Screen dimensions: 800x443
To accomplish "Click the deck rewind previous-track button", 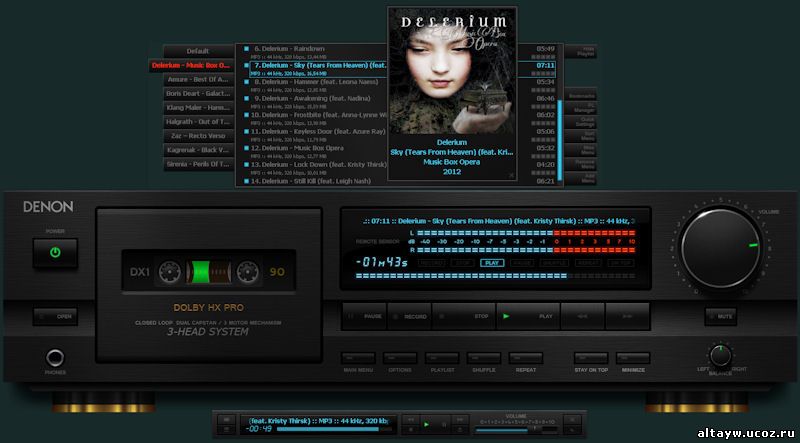I will (583, 316).
